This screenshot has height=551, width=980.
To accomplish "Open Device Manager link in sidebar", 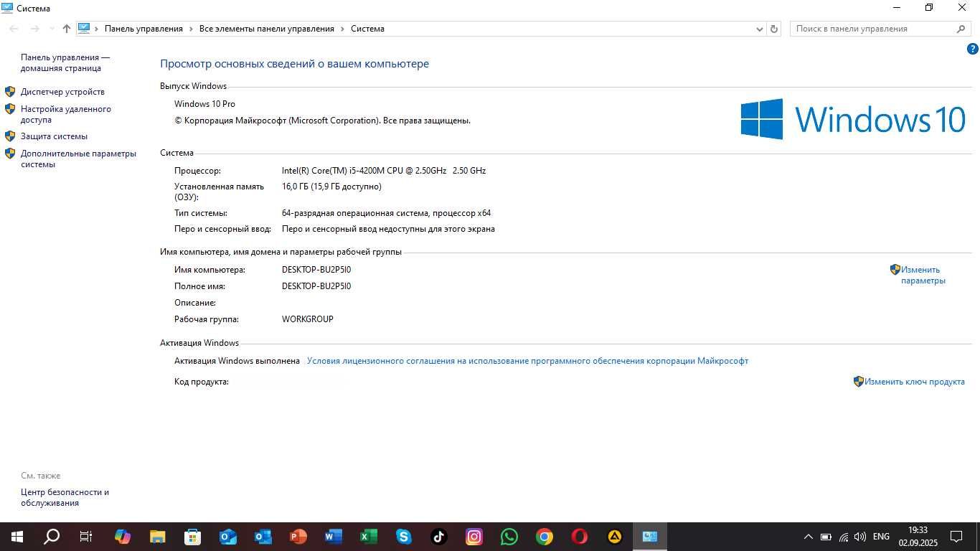I will pos(62,92).
